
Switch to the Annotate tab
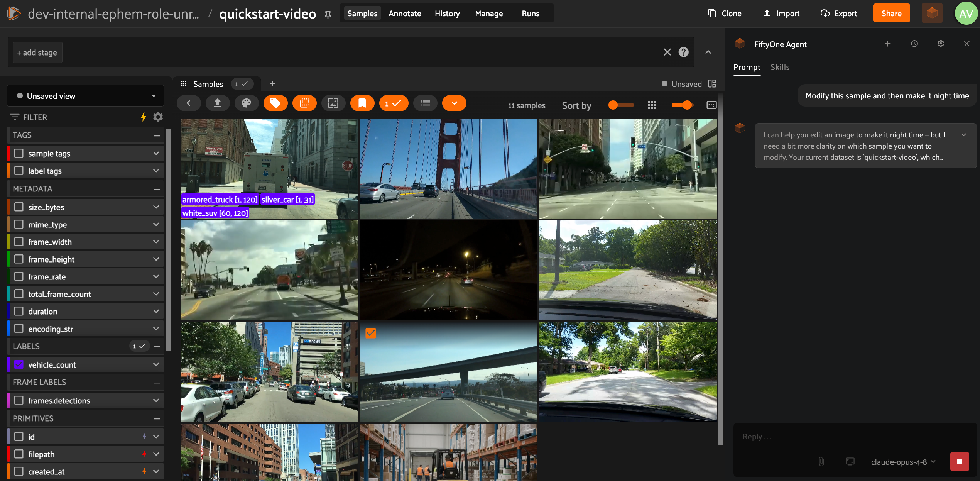point(405,14)
